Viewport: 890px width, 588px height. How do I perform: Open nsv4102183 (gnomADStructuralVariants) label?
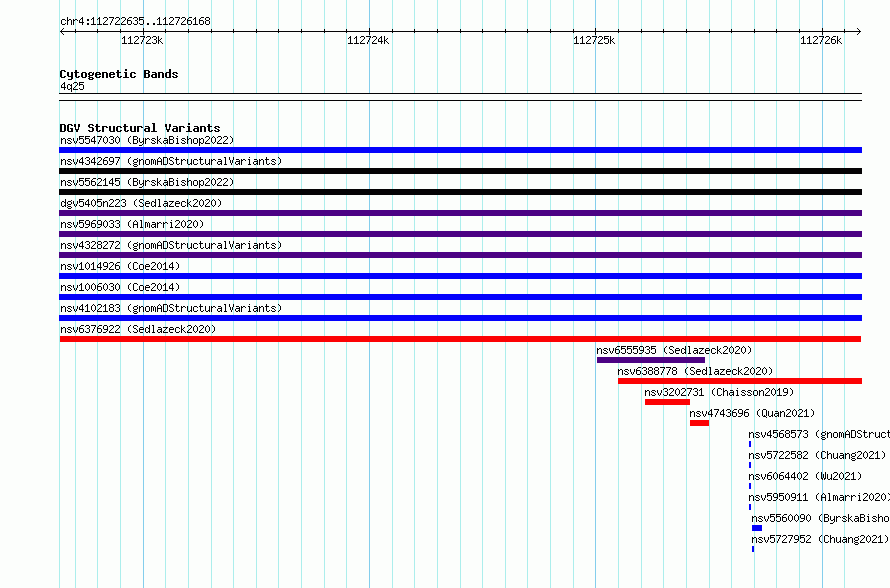point(171,308)
